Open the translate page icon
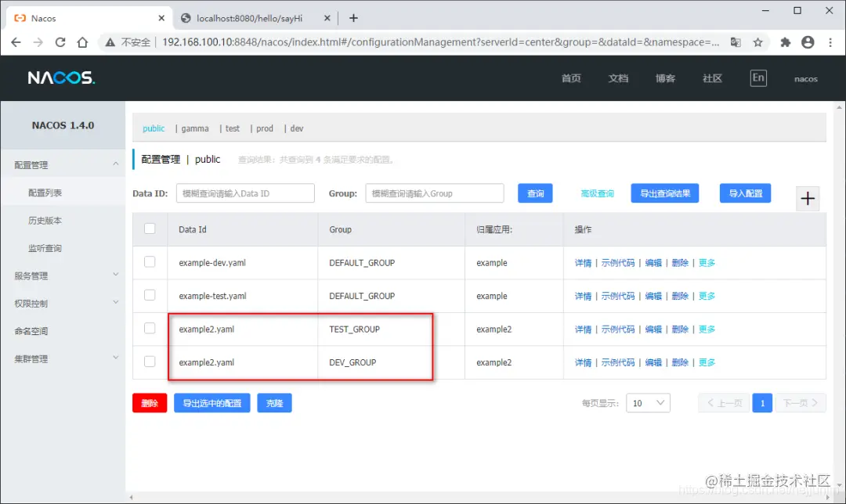Viewport: 846px width, 504px height. pyautogui.click(x=736, y=42)
